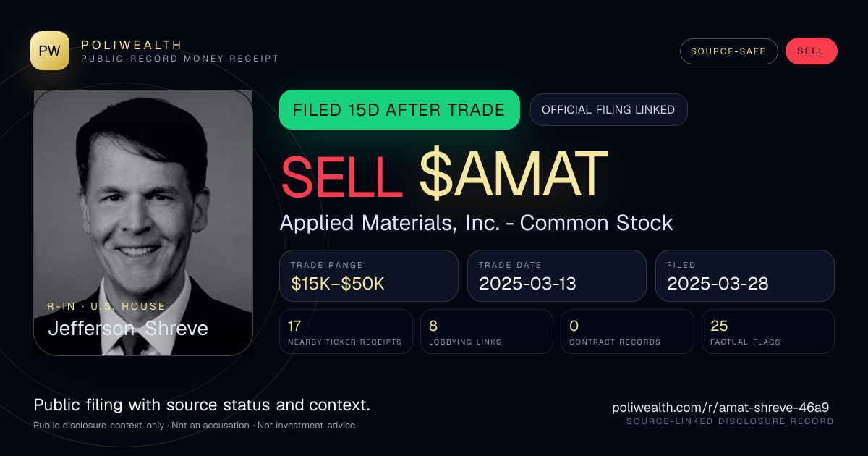The height and width of the screenshot is (456, 868).
Task: Open the Trade Range $15K–$50K card
Action: (369, 276)
